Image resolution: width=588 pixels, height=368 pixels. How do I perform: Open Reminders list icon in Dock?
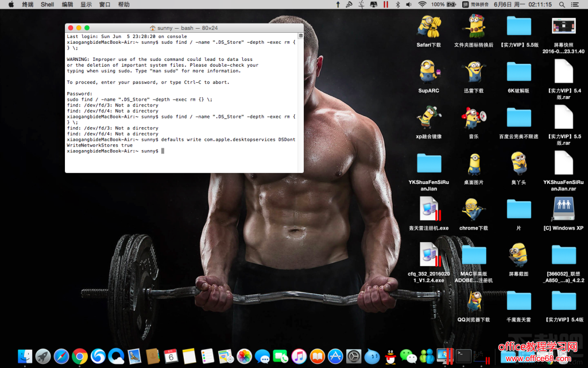click(207, 356)
